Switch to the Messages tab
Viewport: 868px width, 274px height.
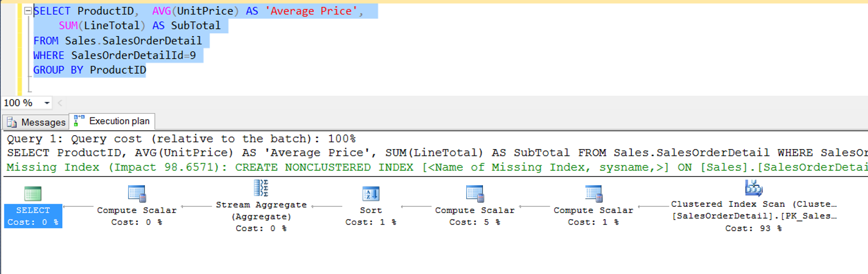click(x=36, y=122)
